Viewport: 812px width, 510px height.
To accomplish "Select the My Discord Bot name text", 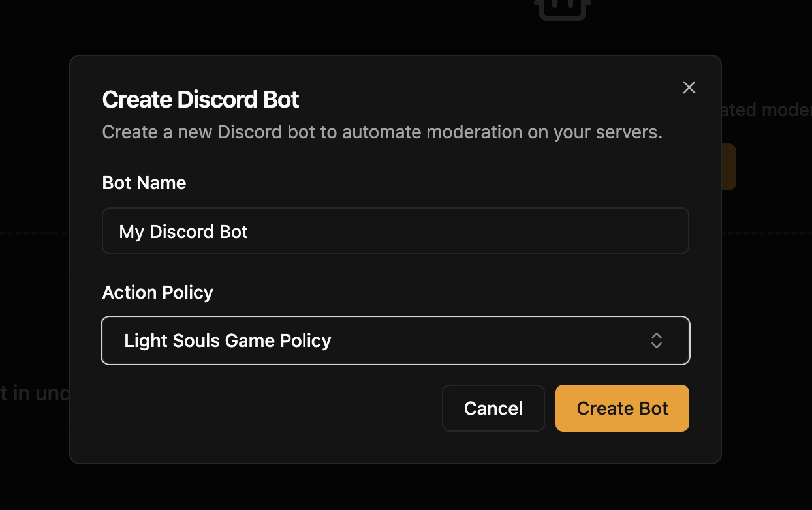I will tap(183, 231).
